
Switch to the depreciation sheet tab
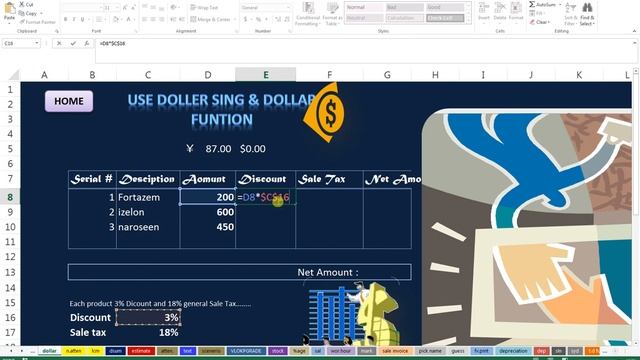(x=513, y=351)
